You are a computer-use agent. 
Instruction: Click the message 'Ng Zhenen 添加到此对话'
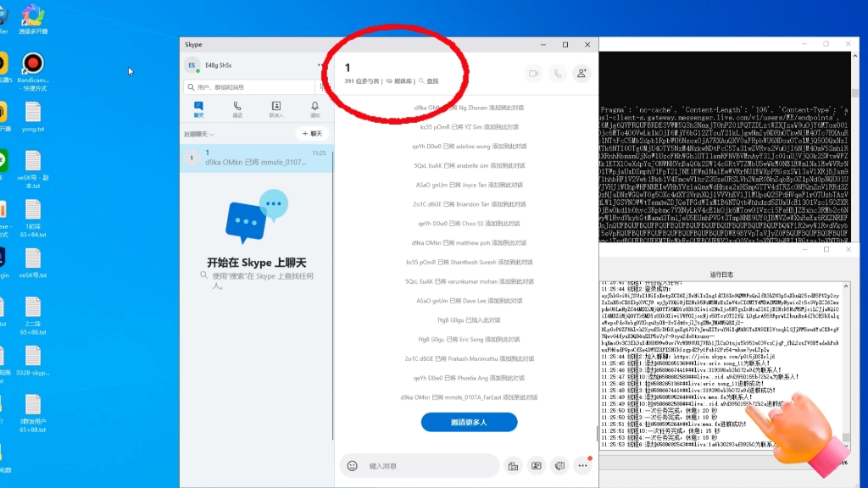[469, 108]
